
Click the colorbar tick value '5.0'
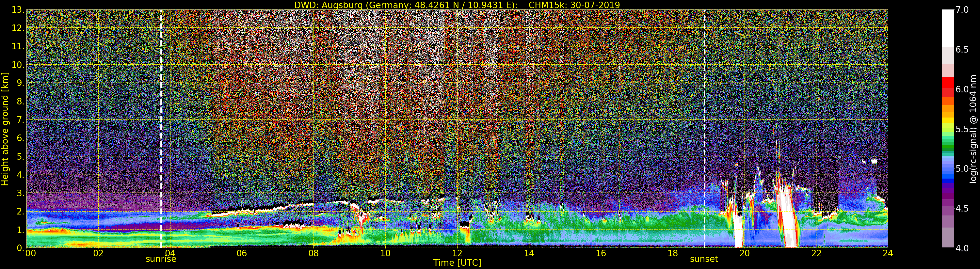click(962, 168)
